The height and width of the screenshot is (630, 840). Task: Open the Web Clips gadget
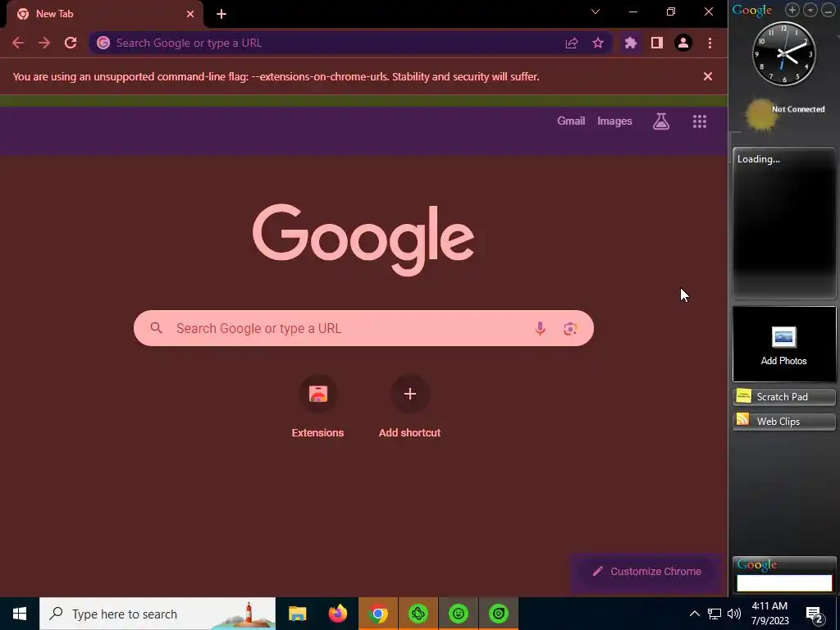point(784,421)
